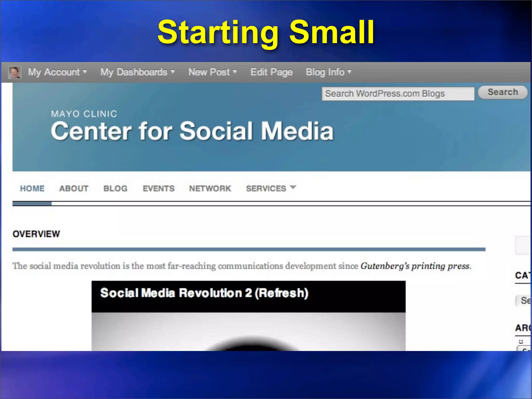
Task: Click the Search button
Action: [503, 92]
